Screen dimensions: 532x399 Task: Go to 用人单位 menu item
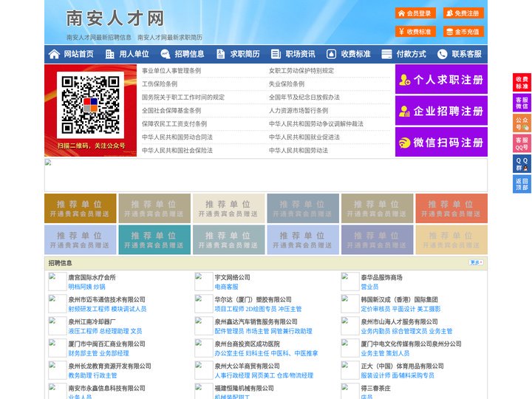(134, 54)
